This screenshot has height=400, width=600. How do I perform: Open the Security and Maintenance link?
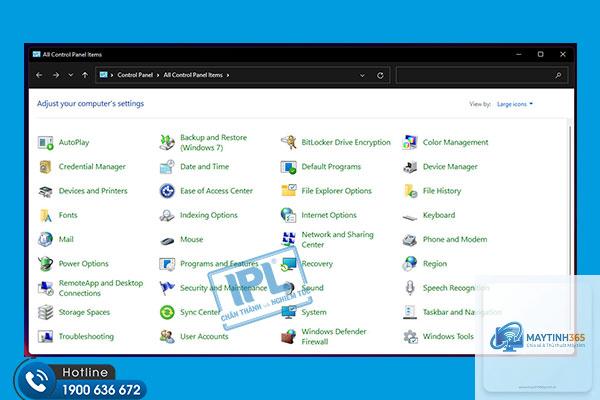point(223,288)
